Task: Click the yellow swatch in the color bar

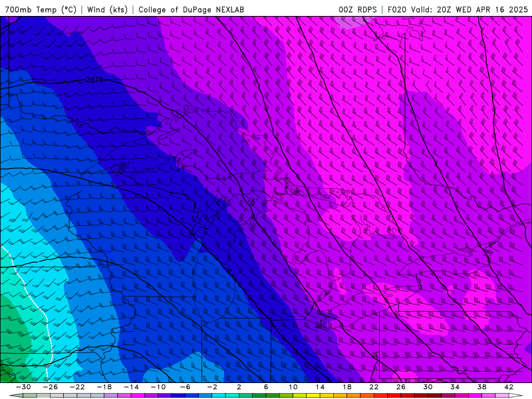Action: [313, 396]
